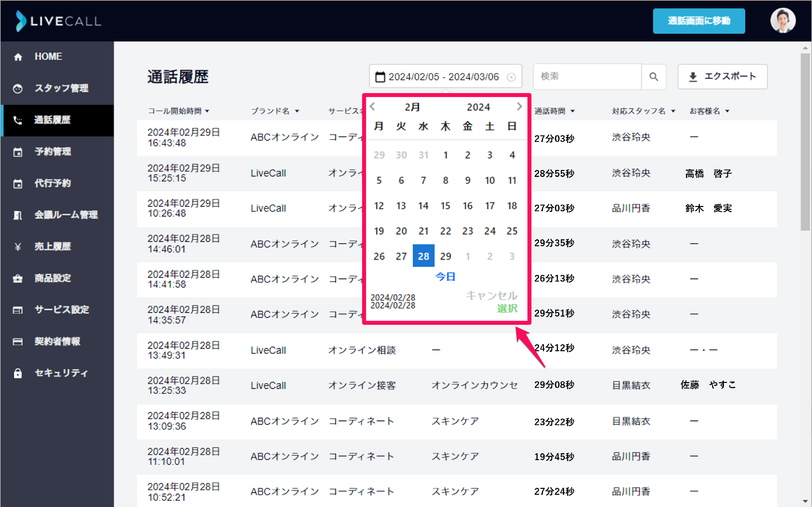Select highlighted day 28 in calendar
This screenshot has width=812, height=507.
click(423, 256)
